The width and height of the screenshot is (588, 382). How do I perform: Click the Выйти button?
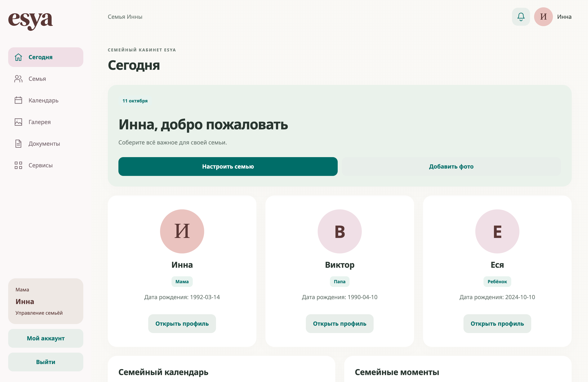pos(46,362)
